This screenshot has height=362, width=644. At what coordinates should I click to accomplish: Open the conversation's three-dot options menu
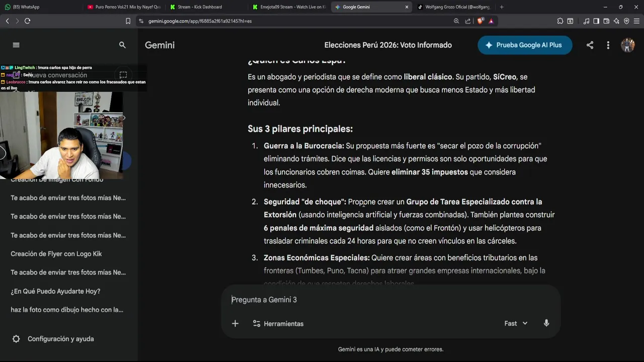point(608,45)
